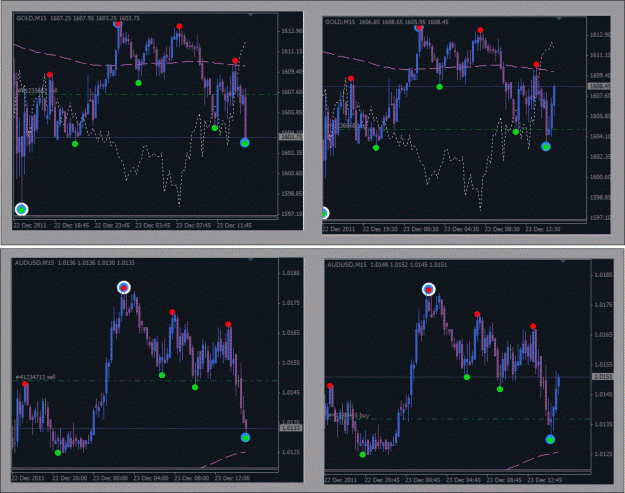Click the 22 Dec 18:45 time label
This screenshot has width=625, height=493.
[71, 226]
